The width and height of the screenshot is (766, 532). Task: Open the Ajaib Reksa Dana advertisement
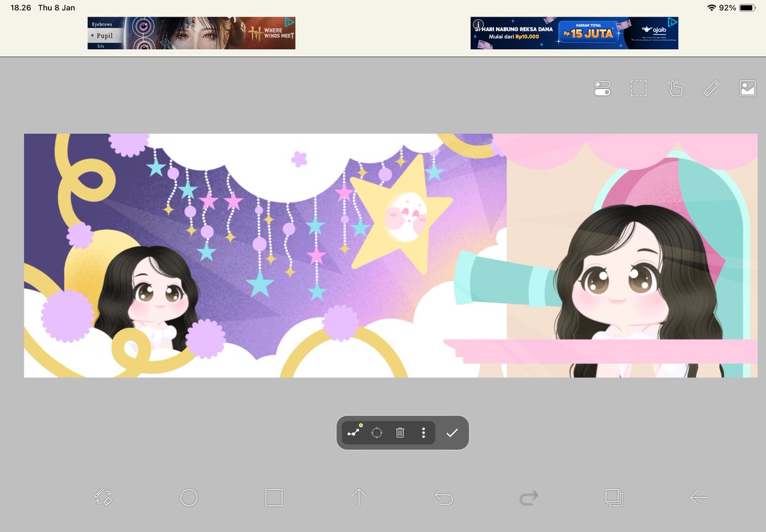click(x=573, y=33)
